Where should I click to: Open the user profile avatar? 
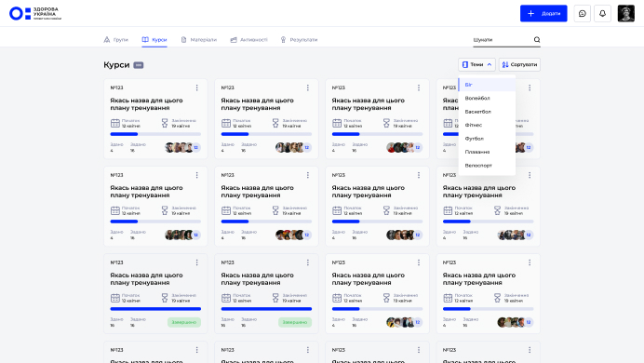click(626, 14)
